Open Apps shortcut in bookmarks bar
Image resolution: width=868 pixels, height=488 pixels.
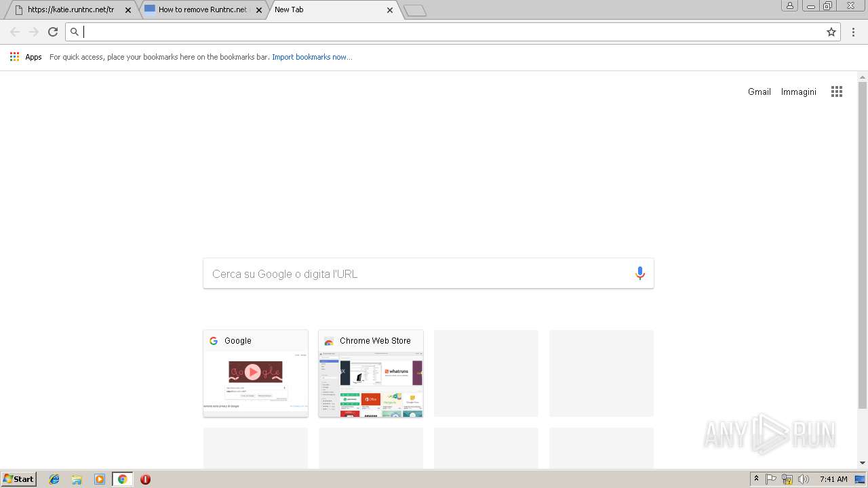(26, 57)
